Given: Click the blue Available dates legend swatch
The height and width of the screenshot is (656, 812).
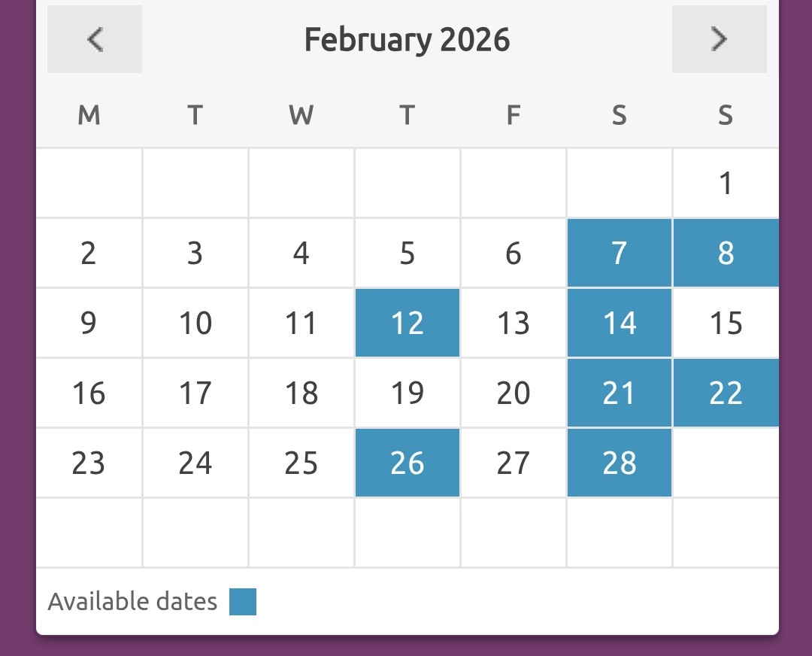Looking at the screenshot, I should tap(243, 602).
